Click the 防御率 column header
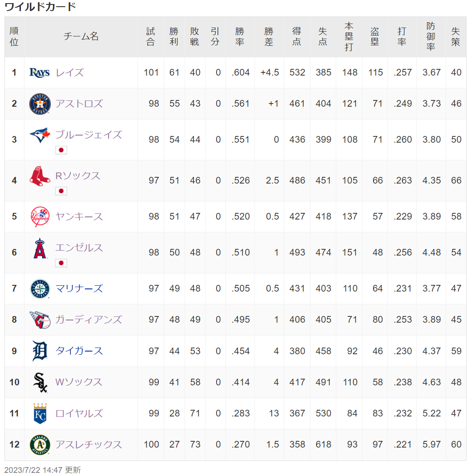The height and width of the screenshot is (476, 471). (431, 37)
